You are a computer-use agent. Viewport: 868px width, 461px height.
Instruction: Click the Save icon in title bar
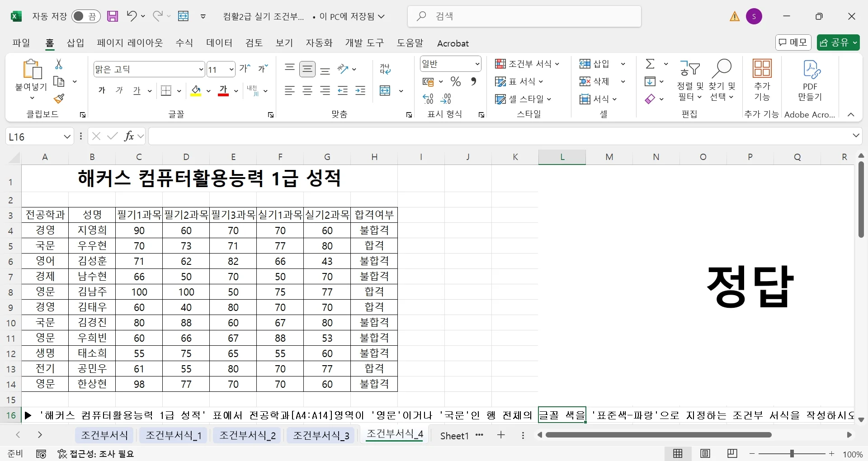point(113,16)
